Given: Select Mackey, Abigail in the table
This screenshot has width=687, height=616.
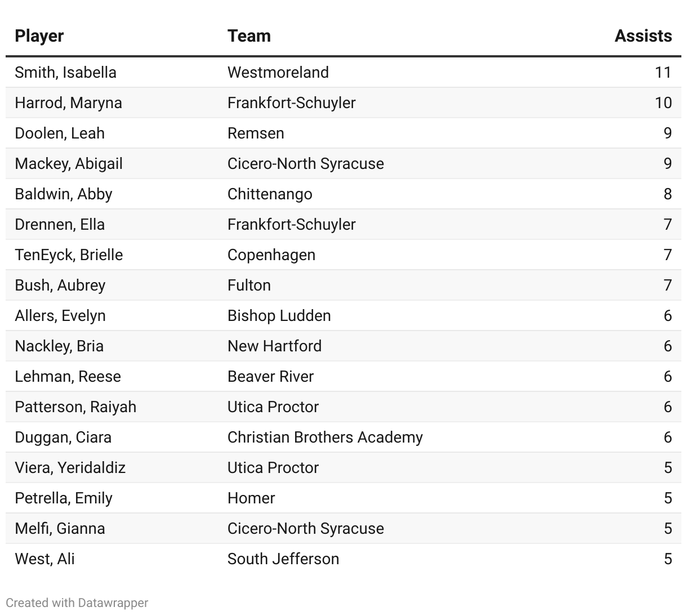Looking at the screenshot, I should [x=69, y=164].
